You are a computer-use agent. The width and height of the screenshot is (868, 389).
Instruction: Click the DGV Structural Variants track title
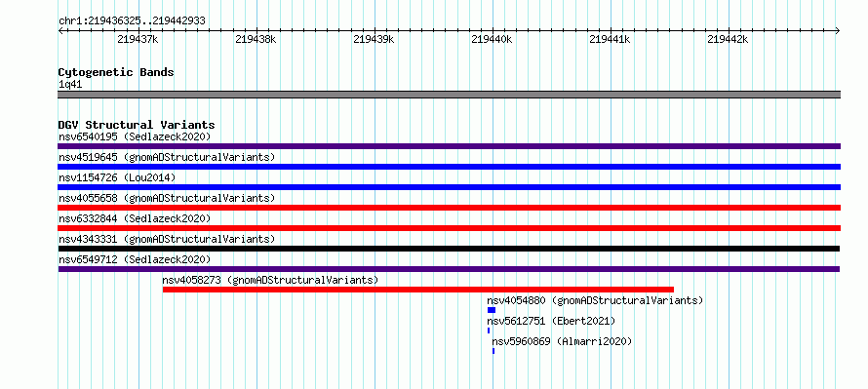click(x=137, y=125)
